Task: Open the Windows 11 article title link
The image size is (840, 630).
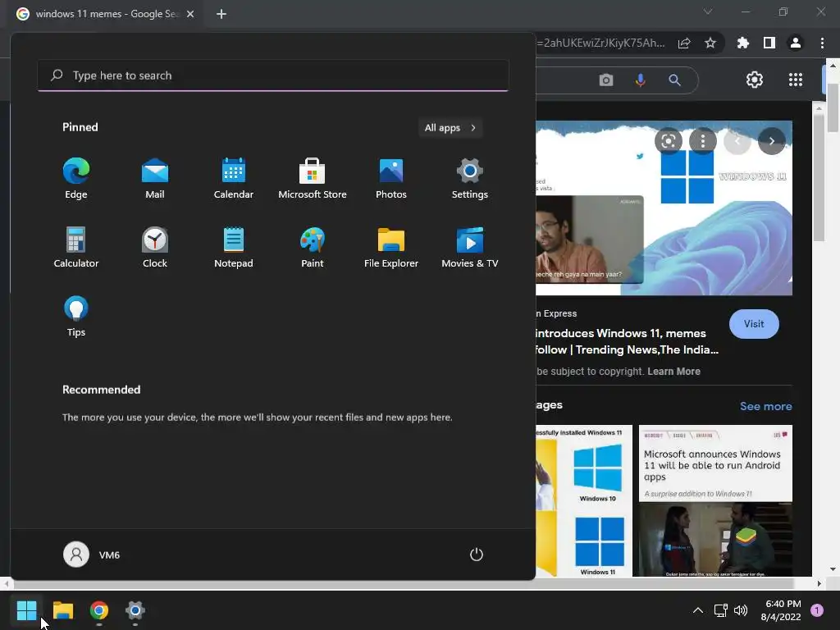Action: click(x=627, y=341)
